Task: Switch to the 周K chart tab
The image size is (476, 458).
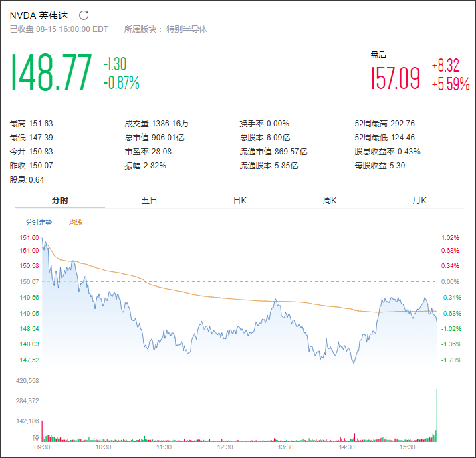Action: click(330, 201)
